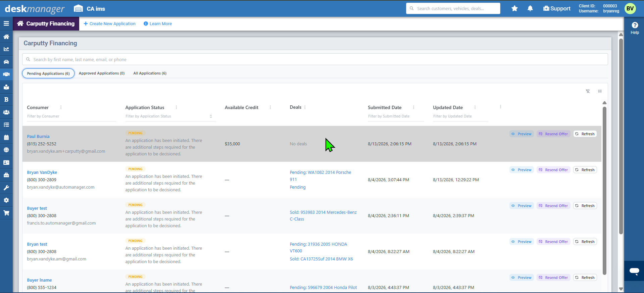Resend offer for Buyer lname row
The height and width of the screenshot is (293, 644).
tap(553, 278)
